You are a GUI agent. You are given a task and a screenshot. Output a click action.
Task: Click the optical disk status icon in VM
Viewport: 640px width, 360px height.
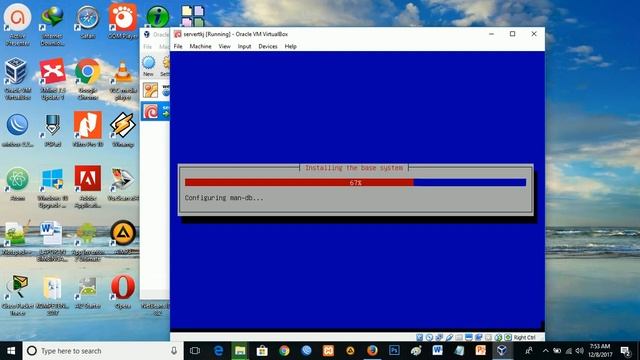(x=429, y=338)
